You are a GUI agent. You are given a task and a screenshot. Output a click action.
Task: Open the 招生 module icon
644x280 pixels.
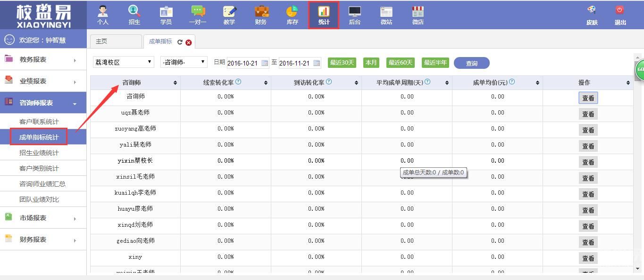[134, 15]
